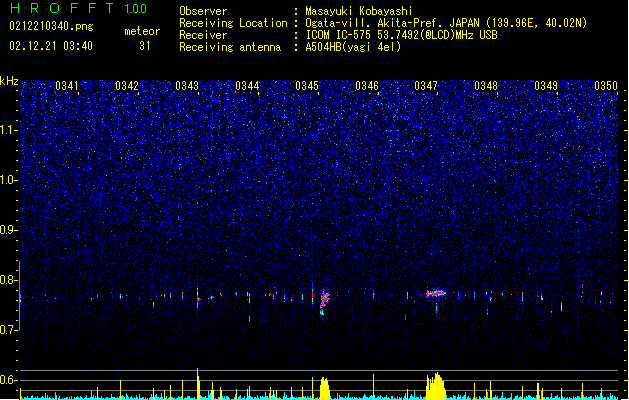This screenshot has width=629, height=400.
Task: Click the Receiving antenna label
Action: click(230, 47)
